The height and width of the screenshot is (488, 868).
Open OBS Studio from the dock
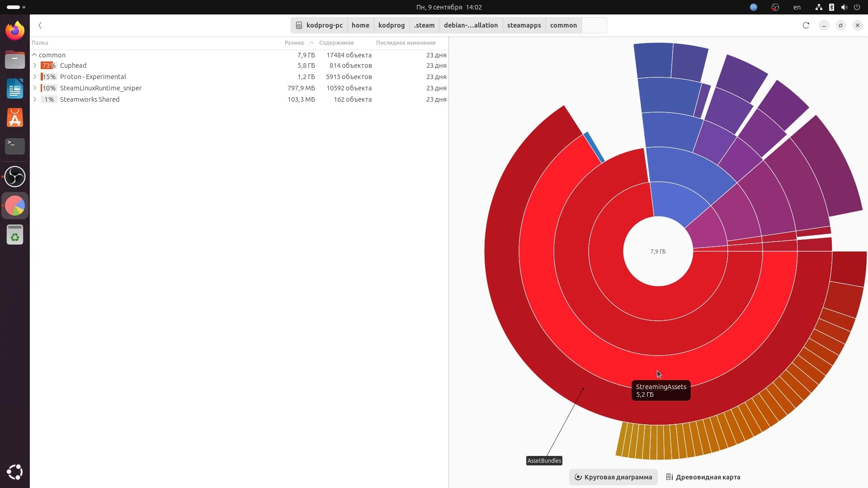[15, 176]
